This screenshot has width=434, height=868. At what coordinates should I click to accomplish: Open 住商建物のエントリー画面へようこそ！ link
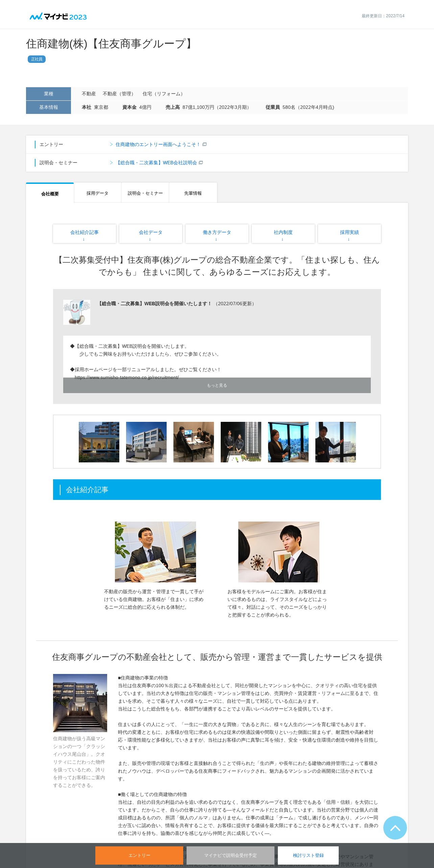(158, 144)
